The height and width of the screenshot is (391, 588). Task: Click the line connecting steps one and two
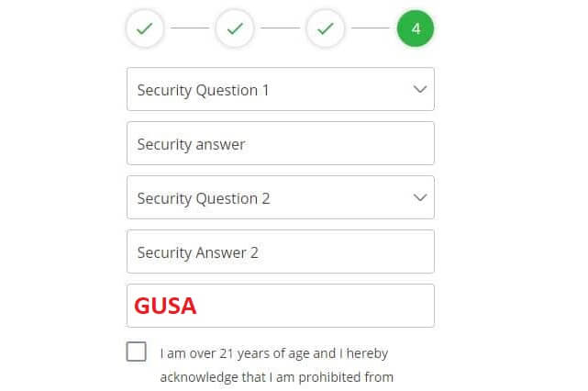click(190, 28)
